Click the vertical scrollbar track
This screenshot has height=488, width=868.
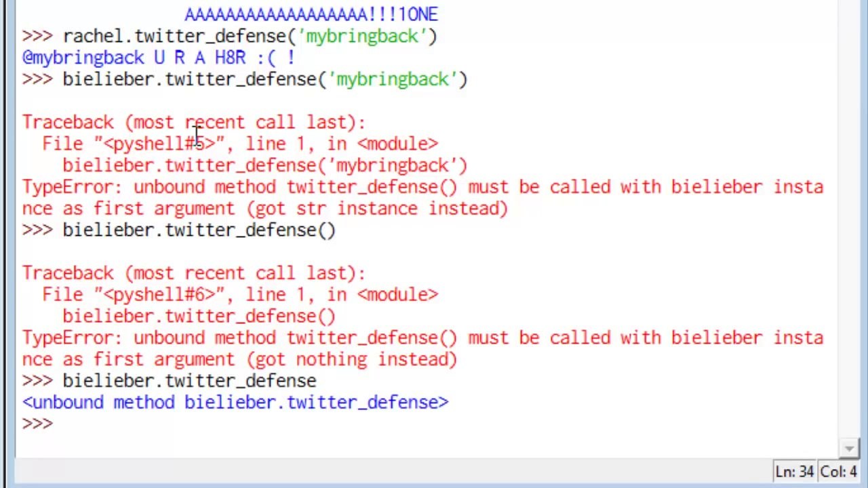(848, 224)
